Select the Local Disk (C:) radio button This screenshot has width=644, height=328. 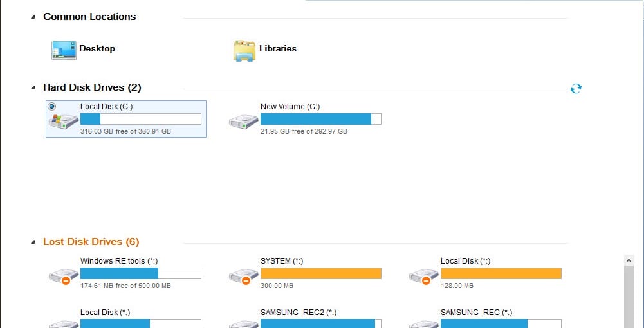pos(52,107)
